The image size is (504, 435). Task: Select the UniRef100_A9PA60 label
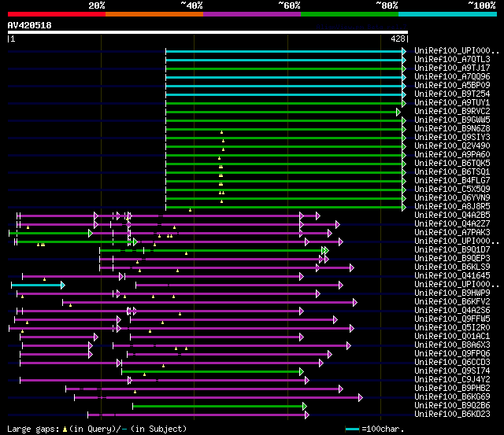click(452, 155)
